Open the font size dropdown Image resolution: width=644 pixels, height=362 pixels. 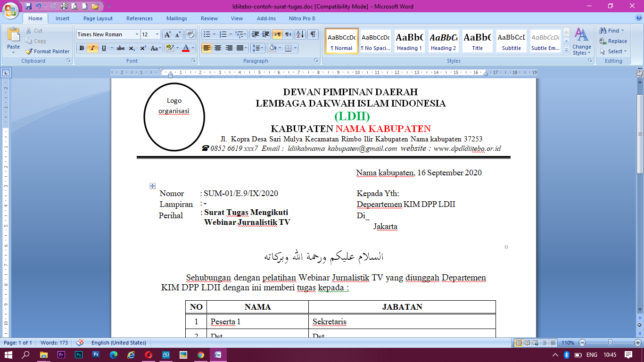point(157,34)
